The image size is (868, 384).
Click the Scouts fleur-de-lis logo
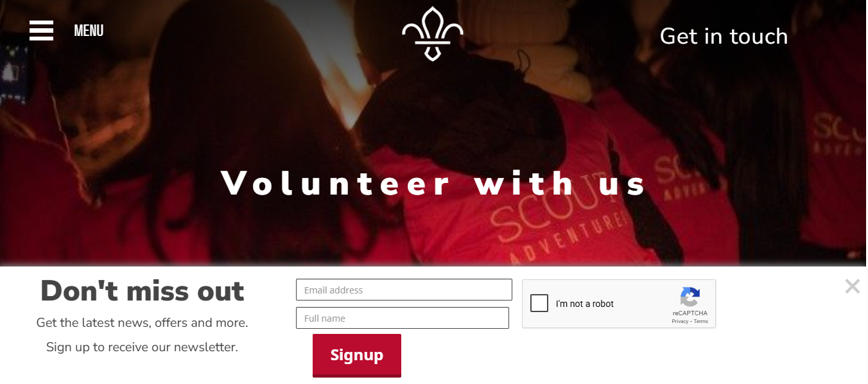433,34
